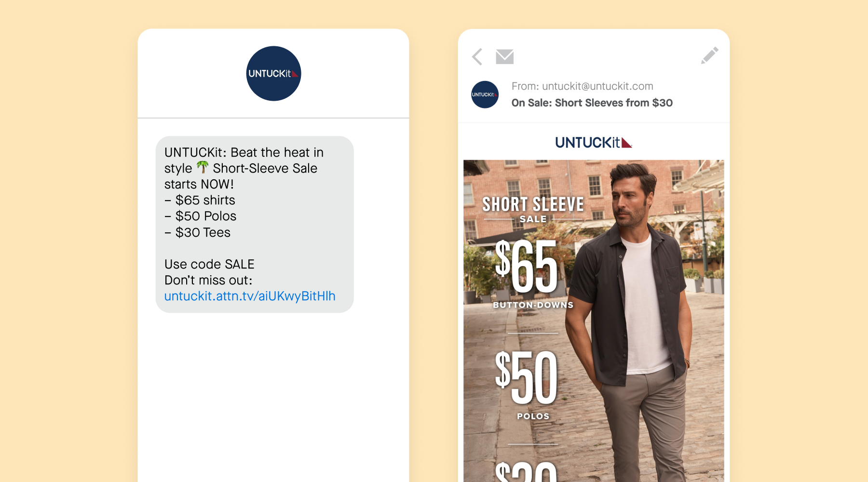Tap the 'SHORT SLEEVE' headline on banner
The width and height of the screenshot is (868, 482).
(x=533, y=204)
